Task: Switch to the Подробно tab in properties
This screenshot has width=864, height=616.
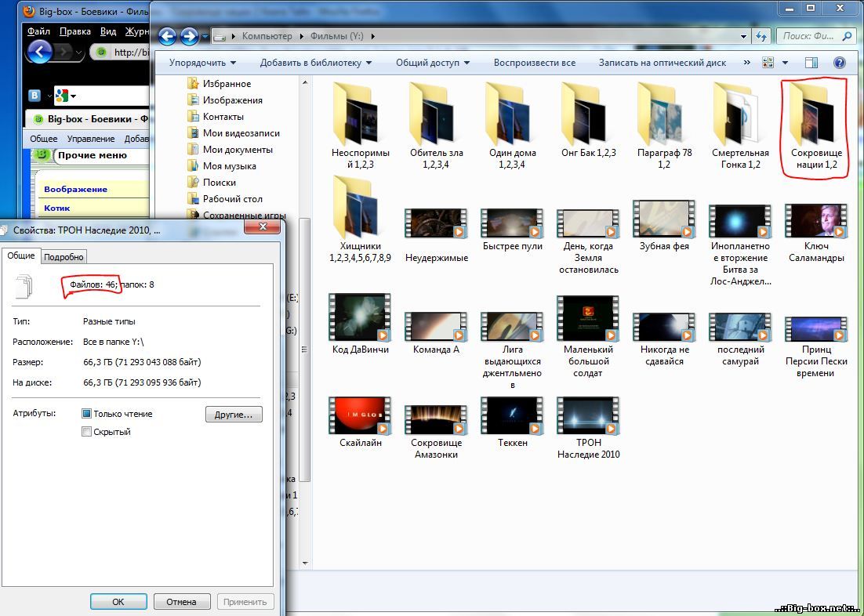Action: click(64, 257)
